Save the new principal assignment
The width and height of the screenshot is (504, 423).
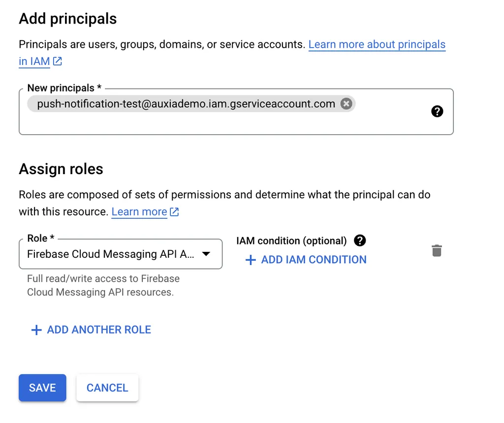42,388
